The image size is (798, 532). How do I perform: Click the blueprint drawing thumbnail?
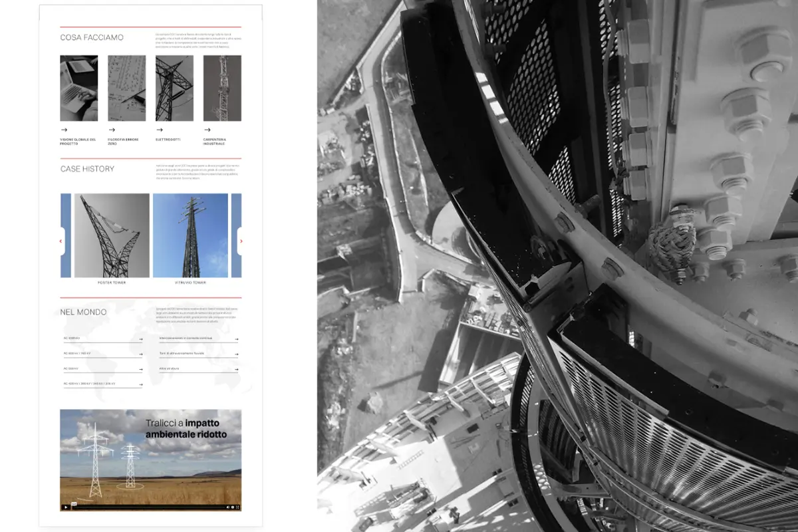coord(127,88)
